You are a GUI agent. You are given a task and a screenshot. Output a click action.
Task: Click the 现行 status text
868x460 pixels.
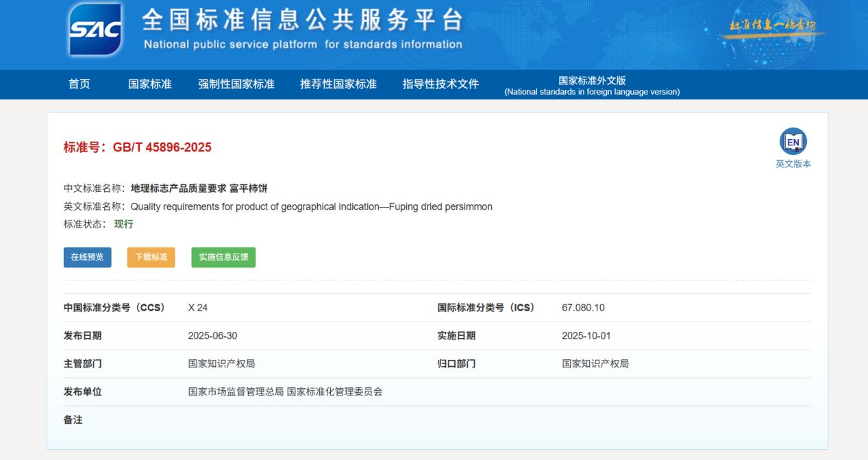[x=124, y=224]
